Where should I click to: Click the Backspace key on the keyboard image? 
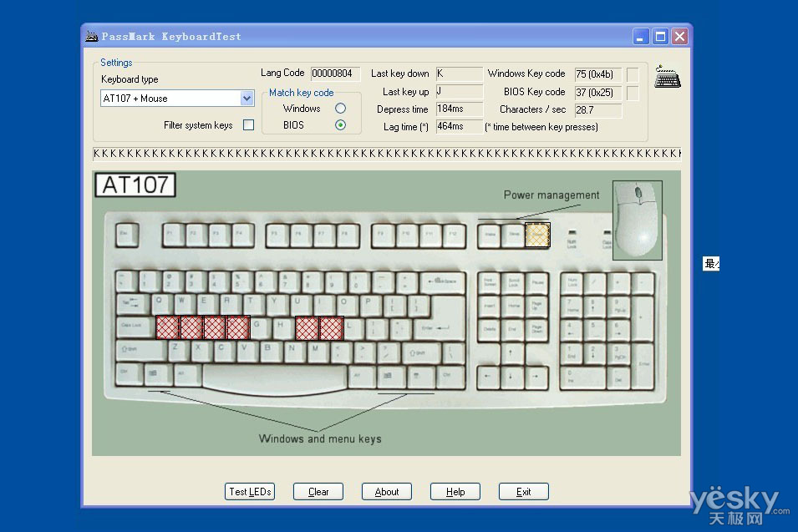click(442, 282)
